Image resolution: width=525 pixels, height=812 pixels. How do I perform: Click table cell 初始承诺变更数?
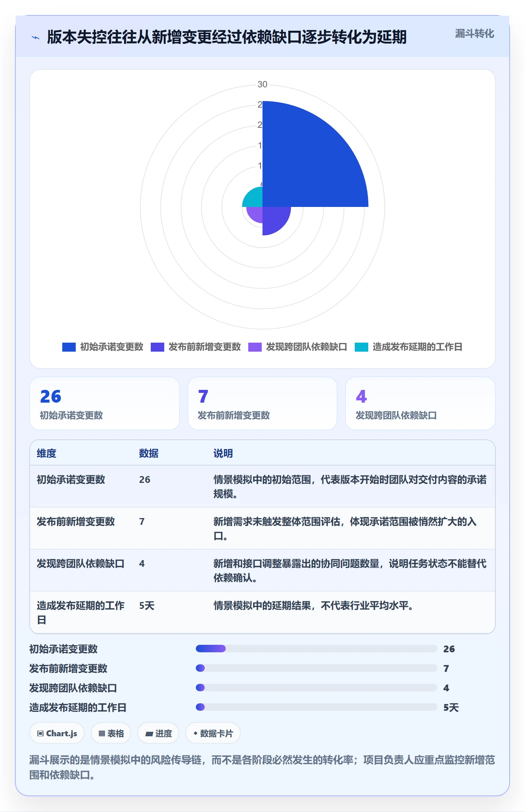click(71, 480)
